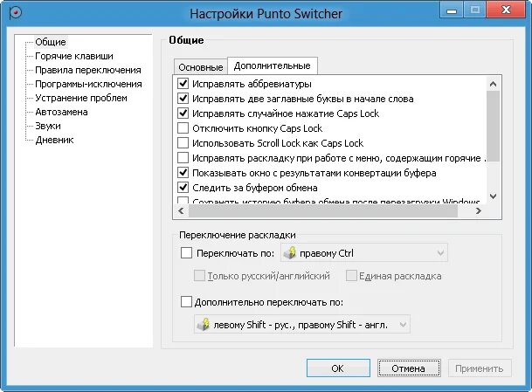This screenshot has height=392, width=532.
Task: Open 'Горячие клавиши' section
Action: 74,56
